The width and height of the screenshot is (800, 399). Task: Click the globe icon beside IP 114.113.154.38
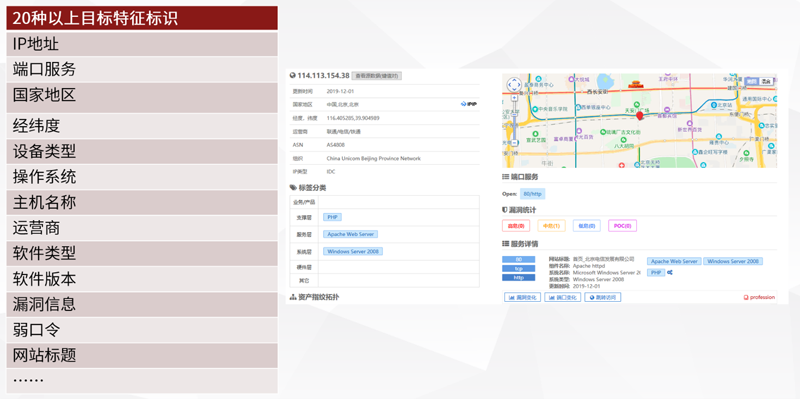pyautogui.click(x=292, y=76)
